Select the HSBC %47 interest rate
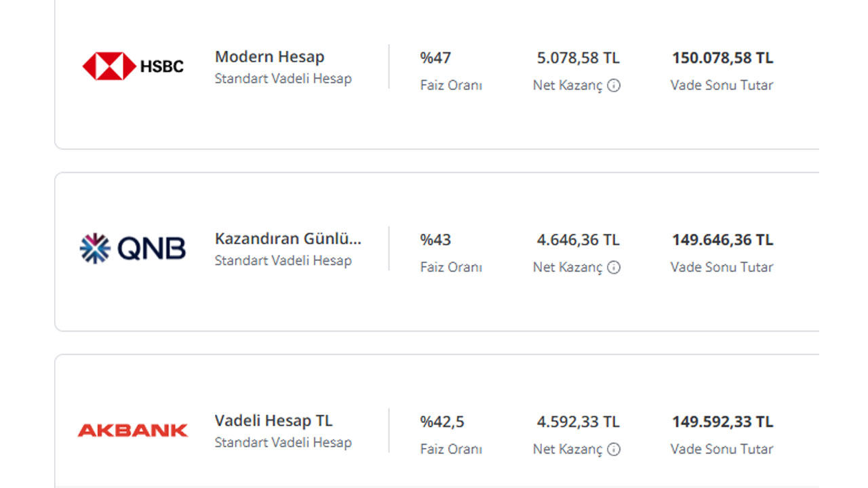 coord(435,58)
